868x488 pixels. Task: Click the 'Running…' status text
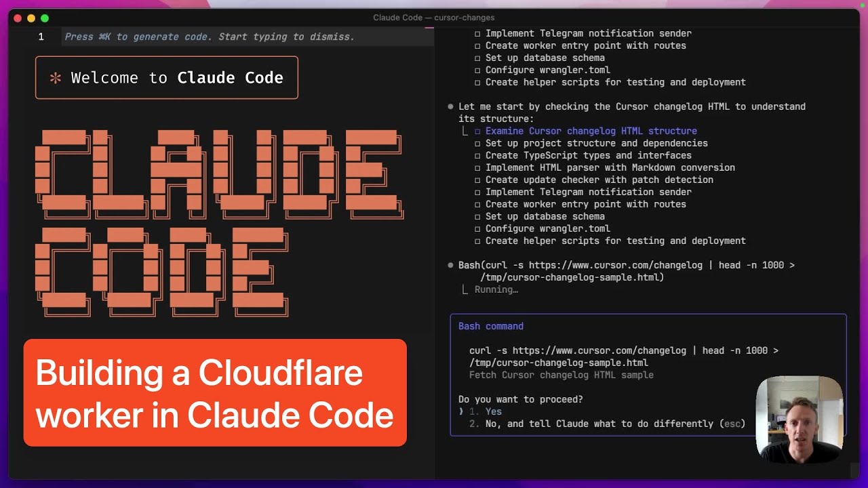coord(496,289)
